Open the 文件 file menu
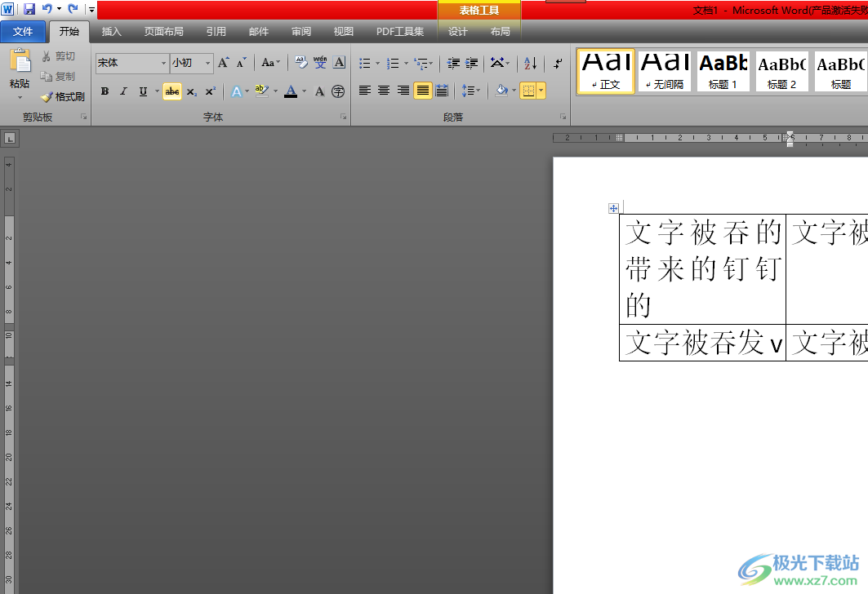The image size is (868, 594). [23, 32]
